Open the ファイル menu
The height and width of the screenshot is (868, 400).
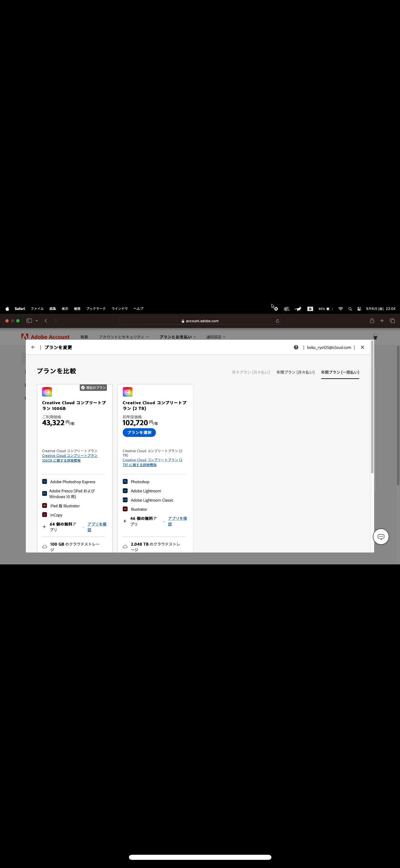37,309
